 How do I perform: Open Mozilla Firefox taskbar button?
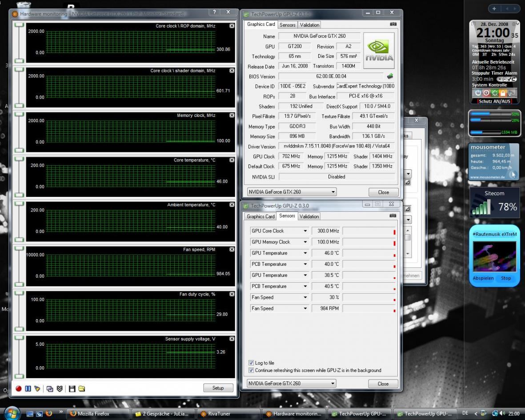[x=97, y=414]
